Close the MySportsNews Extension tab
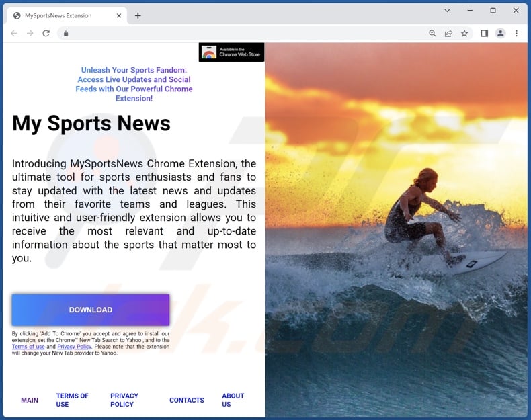The width and height of the screenshot is (531, 420). click(x=119, y=15)
